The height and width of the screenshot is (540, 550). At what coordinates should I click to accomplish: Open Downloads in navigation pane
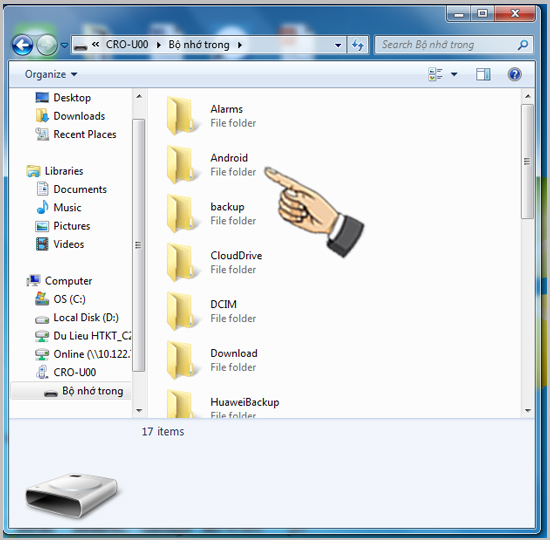click(x=70, y=116)
